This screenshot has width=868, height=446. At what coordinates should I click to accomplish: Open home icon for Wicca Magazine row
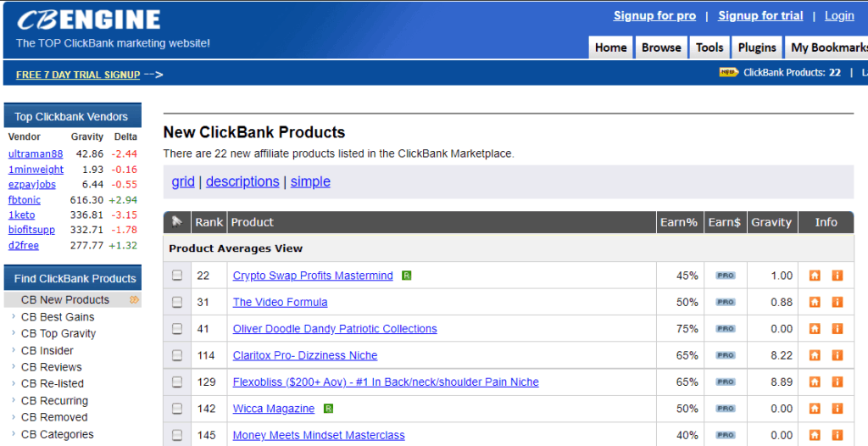(x=815, y=409)
